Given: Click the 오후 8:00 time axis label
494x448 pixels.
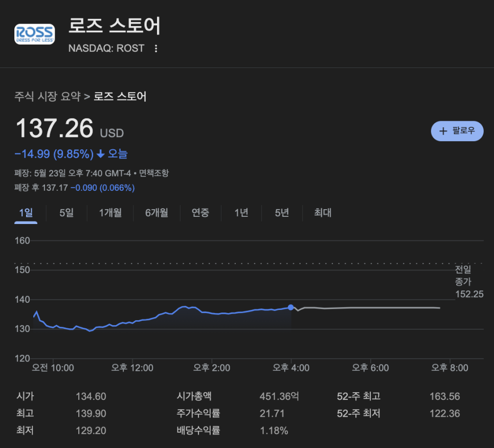Looking at the screenshot, I should (x=450, y=368).
